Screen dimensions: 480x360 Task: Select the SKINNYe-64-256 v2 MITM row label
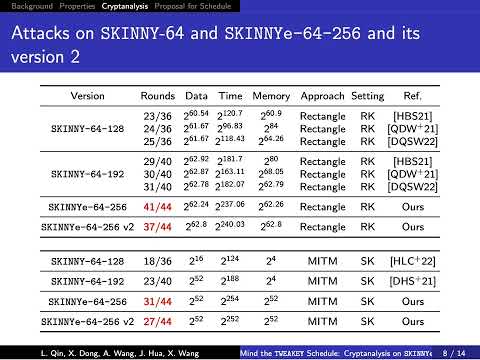[x=87, y=322]
